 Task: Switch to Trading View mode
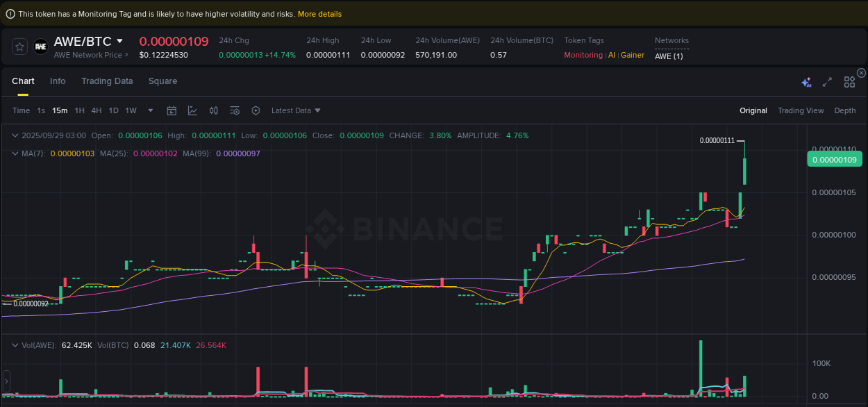[801, 110]
